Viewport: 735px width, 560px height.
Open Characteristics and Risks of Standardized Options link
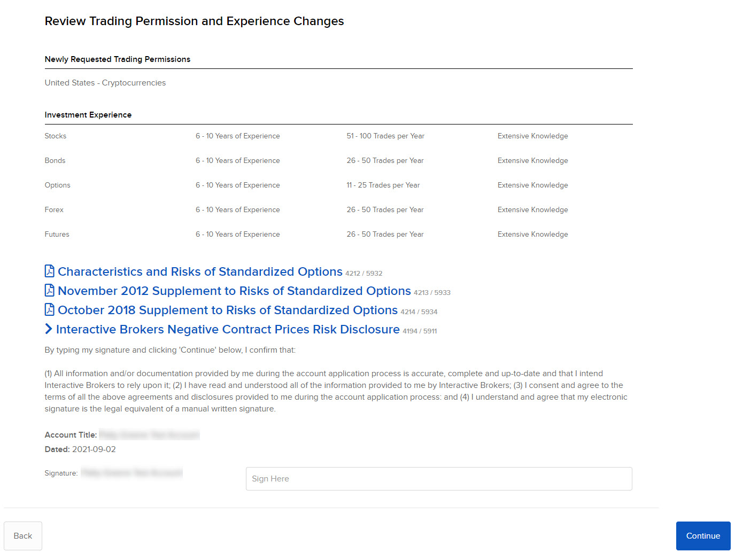pos(200,272)
